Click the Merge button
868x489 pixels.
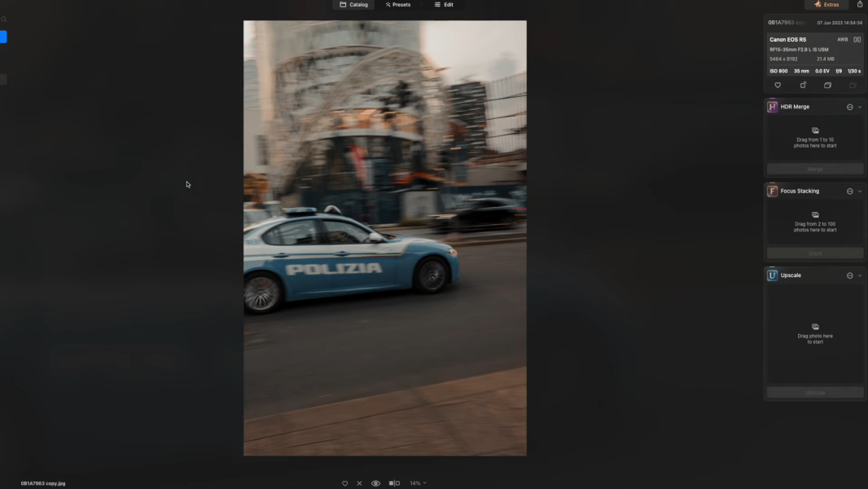pyautogui.click(x=815, y=169)
